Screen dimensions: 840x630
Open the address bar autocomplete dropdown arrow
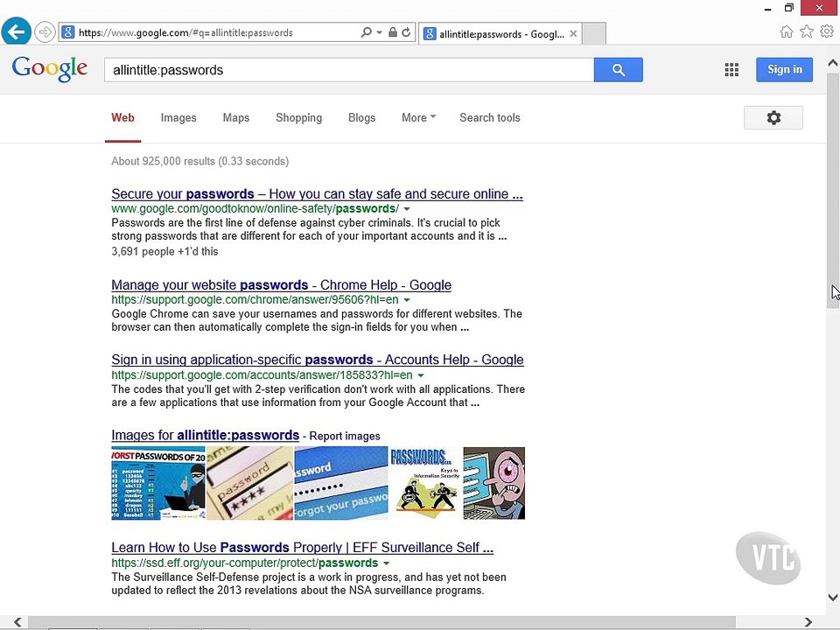[x=379, y=32]
